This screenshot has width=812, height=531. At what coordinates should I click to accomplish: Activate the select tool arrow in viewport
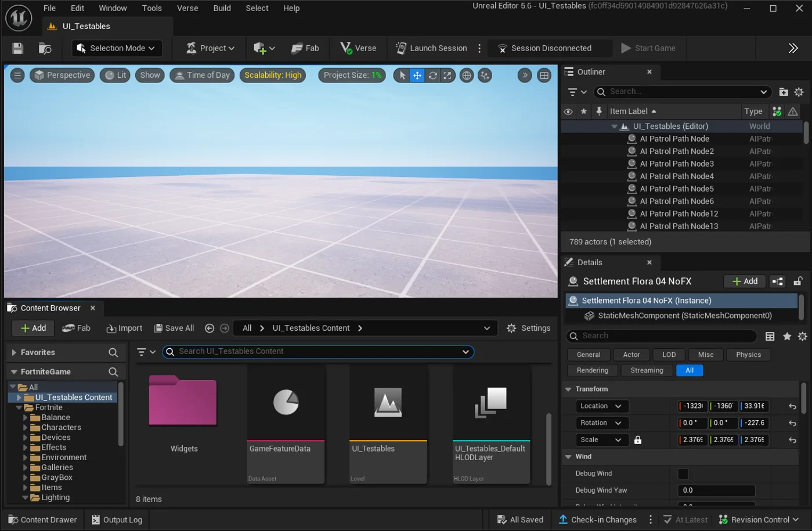(402, 75)
